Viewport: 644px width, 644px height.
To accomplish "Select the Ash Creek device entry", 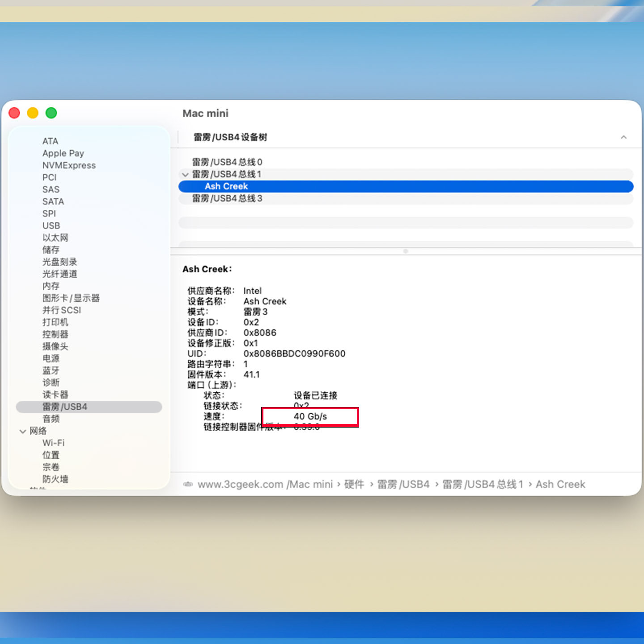I will click(x=226, y=186).
